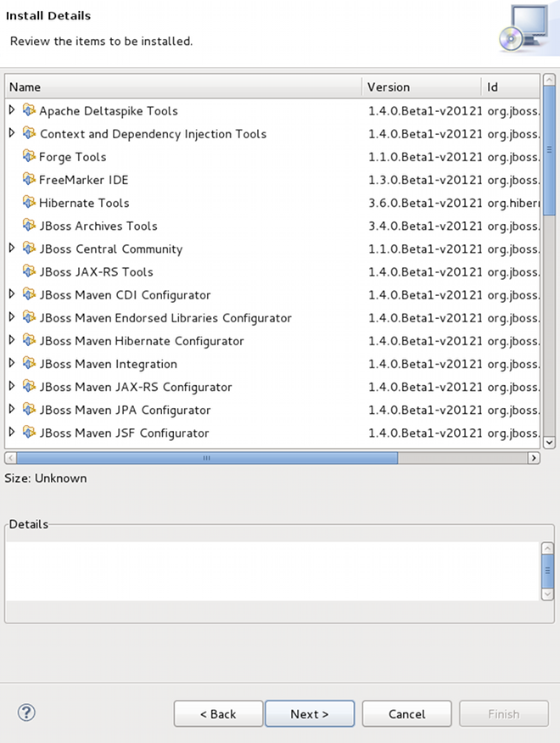This screenshot has width=560, height=743.
Task: Click the JBoss Maven CDI Configurator icon
Action: pos(29,294)
